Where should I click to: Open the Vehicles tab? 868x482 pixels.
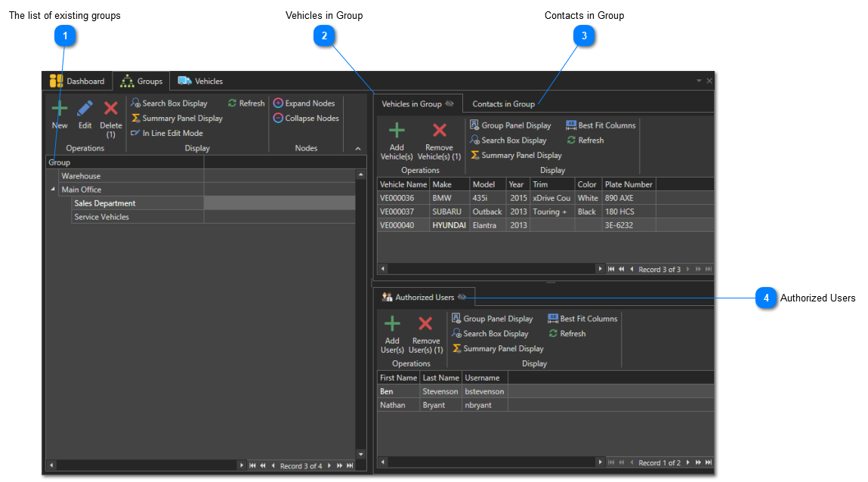(x=200, y=82)
